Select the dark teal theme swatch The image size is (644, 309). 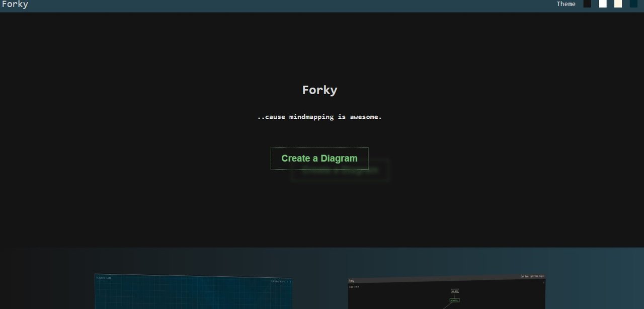coord(633,4)
